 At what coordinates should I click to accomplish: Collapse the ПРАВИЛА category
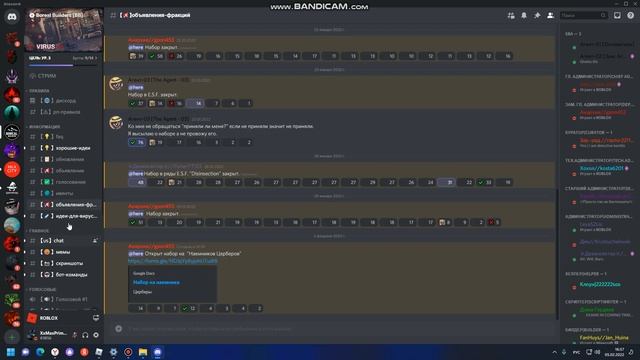(39, 91)
